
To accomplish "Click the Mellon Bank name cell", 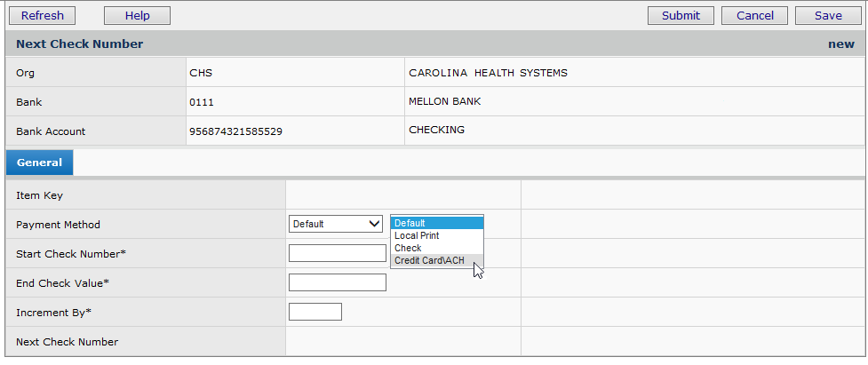I will coord(445,101).
